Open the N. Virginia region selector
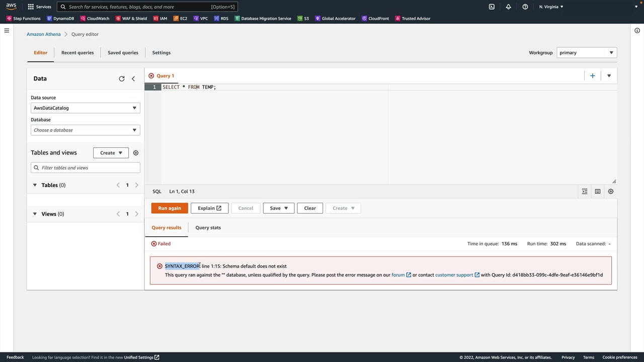Screen dimensions: 644x362 [551, 7]
